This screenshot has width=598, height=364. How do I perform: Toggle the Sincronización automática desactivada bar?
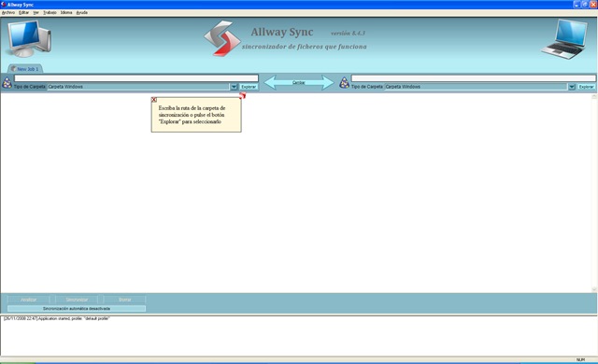[77, 308]
